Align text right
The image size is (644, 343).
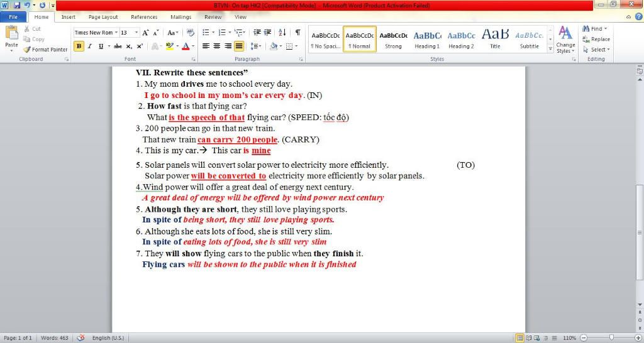[228, 46]
